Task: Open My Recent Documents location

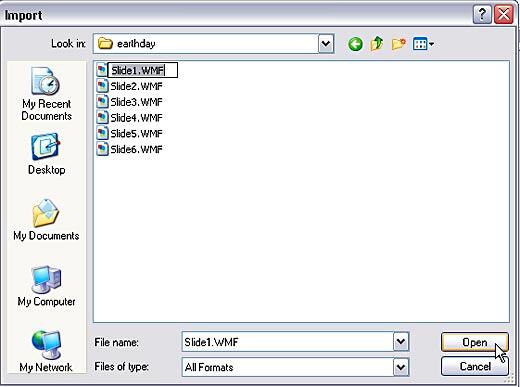Action: (46, 94)
